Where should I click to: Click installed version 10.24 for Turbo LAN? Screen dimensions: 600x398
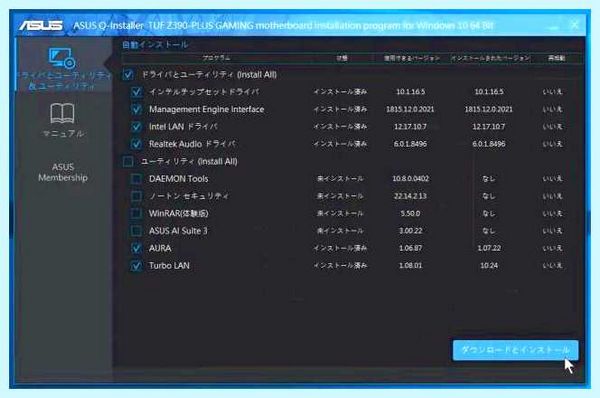[x=489, y=266]
